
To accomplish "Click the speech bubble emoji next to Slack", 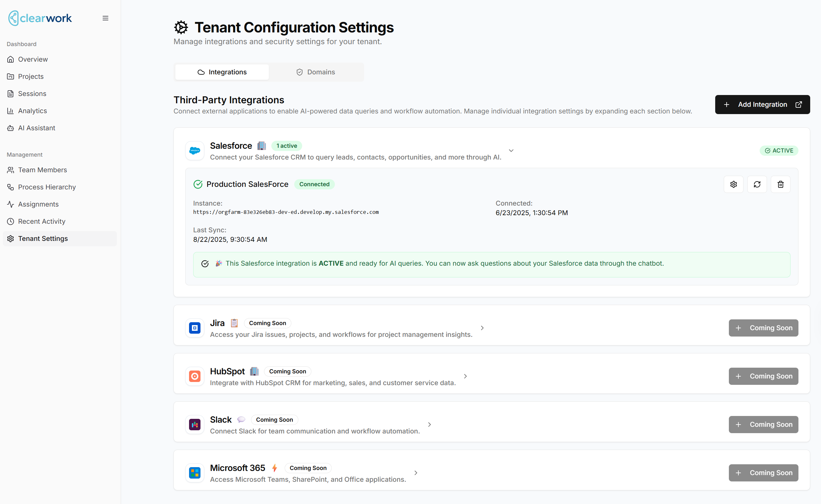I will click(241, 420).
